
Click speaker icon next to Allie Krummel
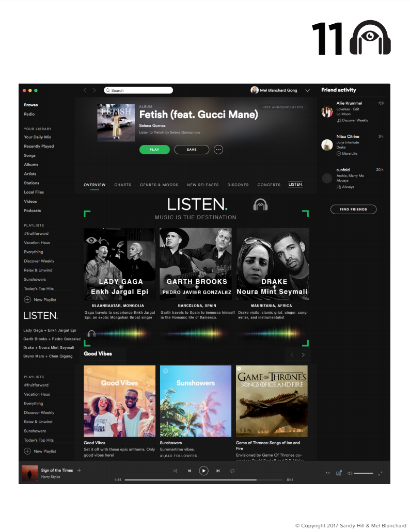pyautogui.click(x=381, y=103)
